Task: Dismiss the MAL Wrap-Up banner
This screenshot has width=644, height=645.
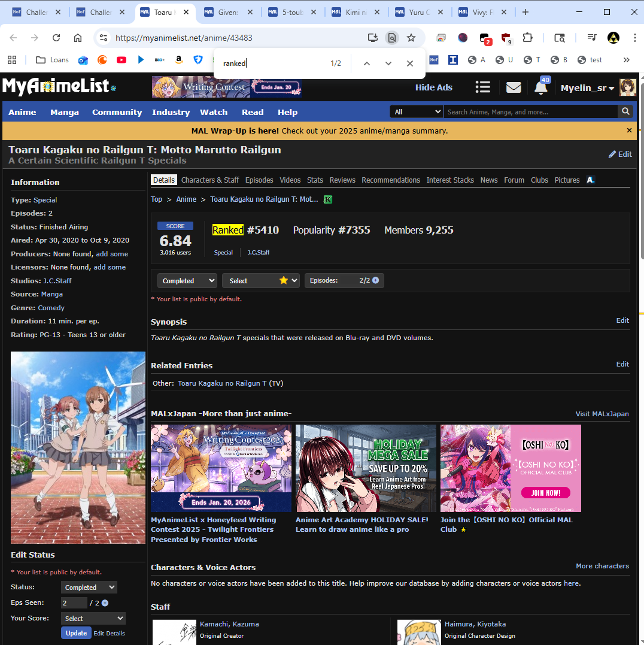Action: point(629,131)
